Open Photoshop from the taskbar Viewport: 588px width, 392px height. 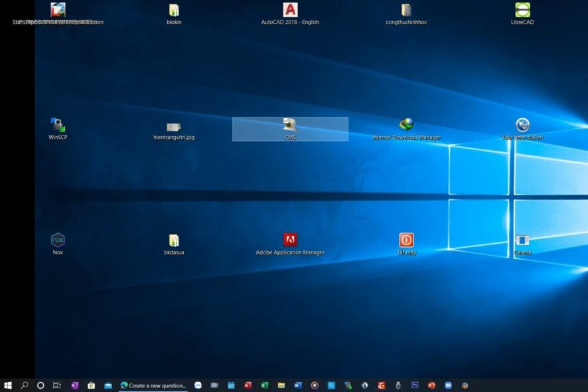(x=415, y=385)
